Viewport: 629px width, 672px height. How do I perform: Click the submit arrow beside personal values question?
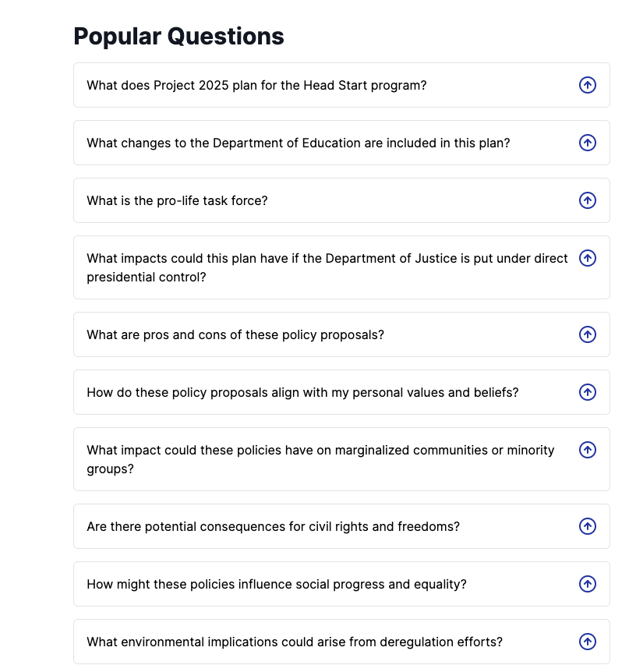(588, 392)
